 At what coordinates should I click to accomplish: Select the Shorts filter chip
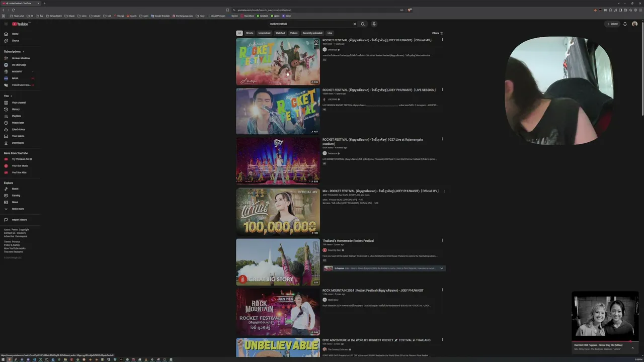(250, 33)
